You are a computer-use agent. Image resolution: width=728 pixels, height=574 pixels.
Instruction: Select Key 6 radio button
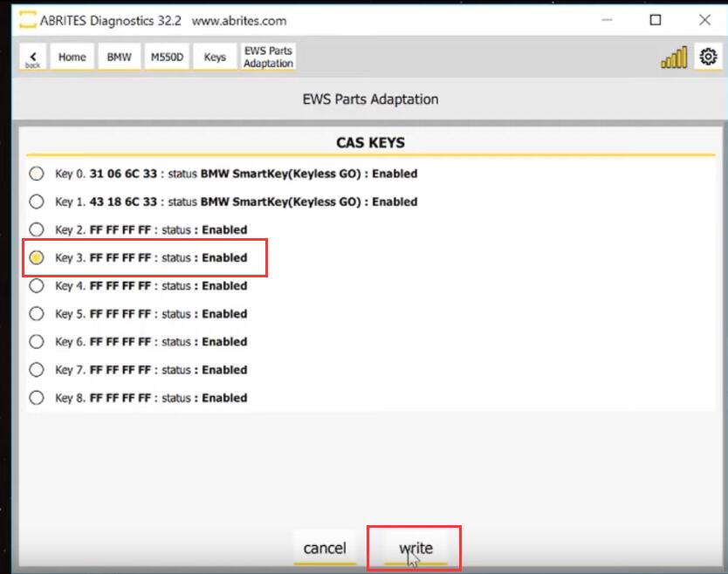pyautogui.click(x=36, y=342)
